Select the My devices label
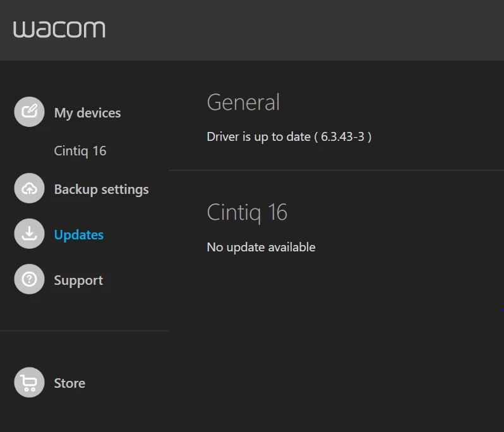Viewport: 504px width, 432px height. pos(87,113)
